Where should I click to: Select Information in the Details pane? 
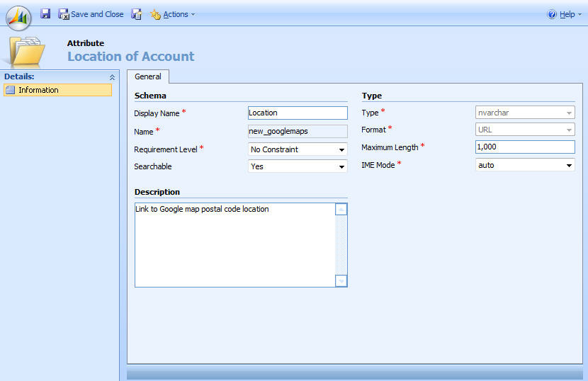click(x=38, y=90)
